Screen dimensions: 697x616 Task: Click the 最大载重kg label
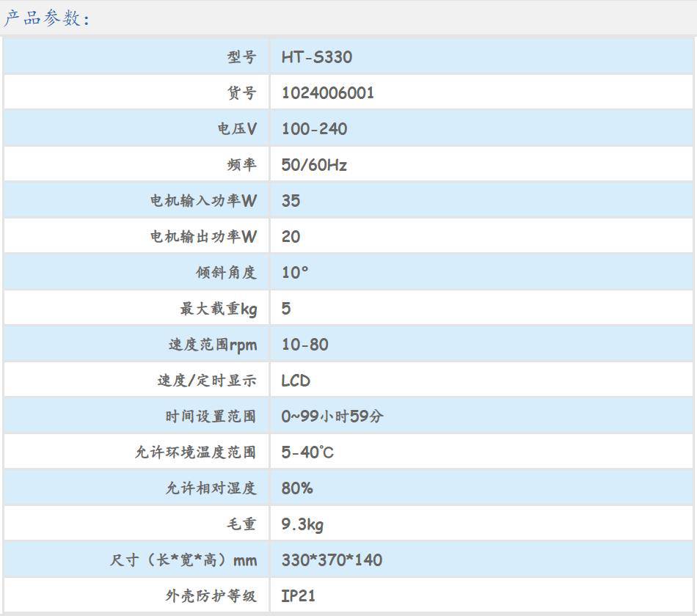coord(219,309)
